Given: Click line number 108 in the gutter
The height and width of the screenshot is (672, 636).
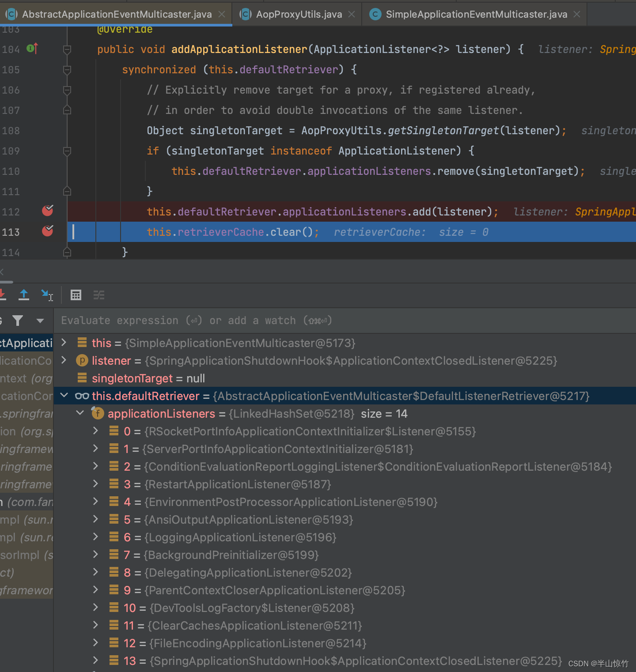Looking at the screenshot, I should 11,131.
